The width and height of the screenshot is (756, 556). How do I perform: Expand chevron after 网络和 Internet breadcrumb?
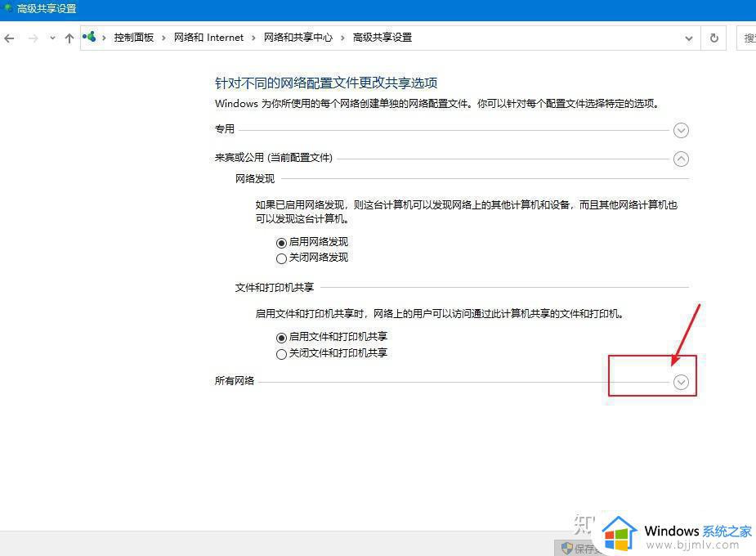253,38
